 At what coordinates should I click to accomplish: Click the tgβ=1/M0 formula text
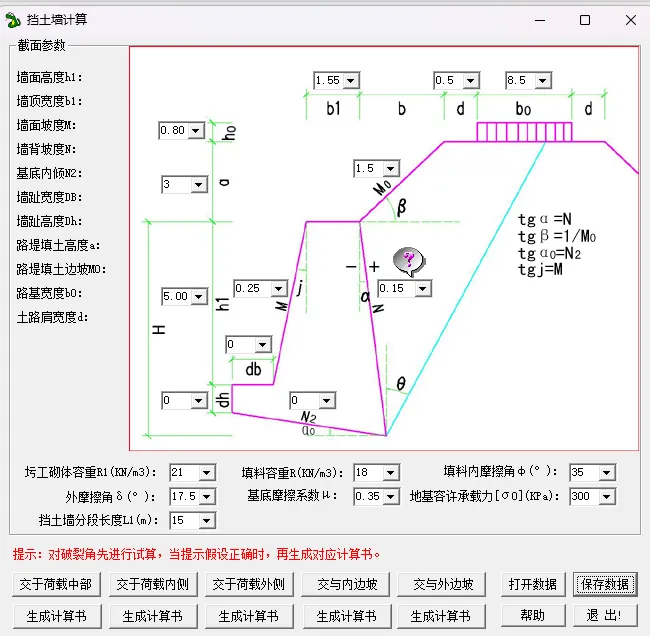[557, 236]
